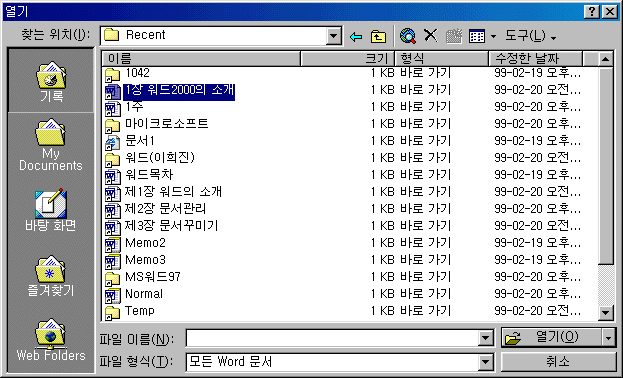Screen dimensions: 623x378
Task: Sort by the 이름 column header
Action: (201, 59)
